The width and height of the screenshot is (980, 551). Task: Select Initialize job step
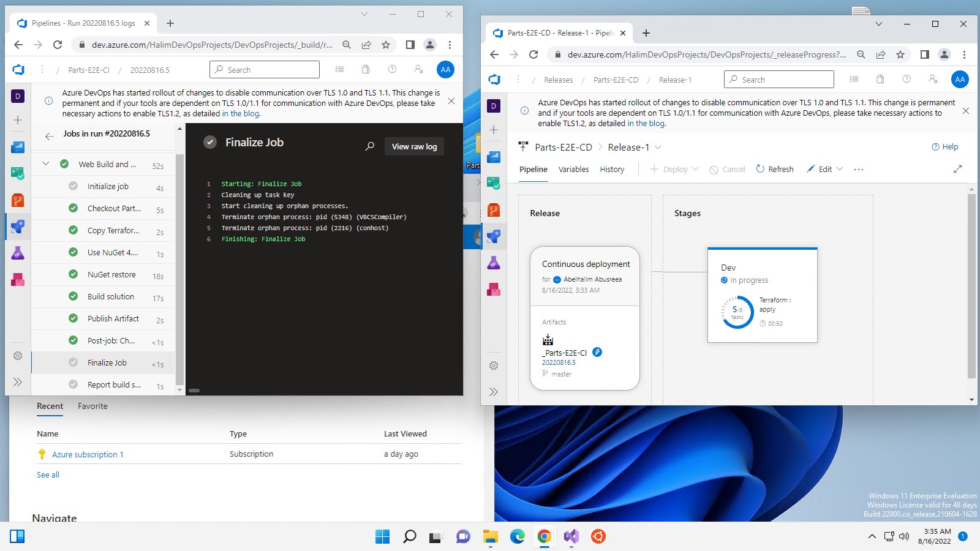pyautogui.click(x=103, y=187)
